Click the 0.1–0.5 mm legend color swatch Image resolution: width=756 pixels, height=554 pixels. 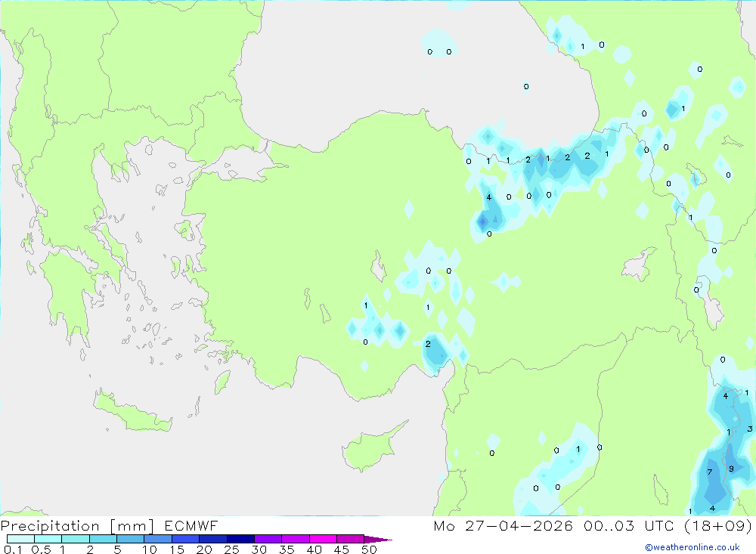click(20, 539)
